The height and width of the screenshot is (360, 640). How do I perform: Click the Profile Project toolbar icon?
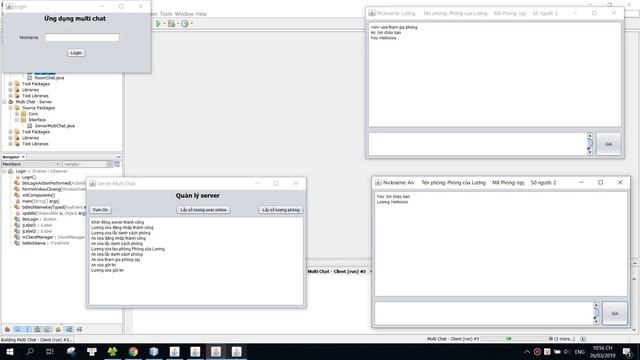[185, 24]
